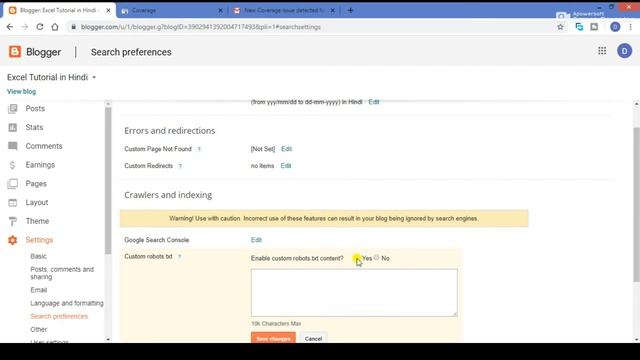Image resolution: width=640 pixels, height=360 pixels.
Task: Click the Chrome profile icon in toolbar
Action: coord(615,27)
